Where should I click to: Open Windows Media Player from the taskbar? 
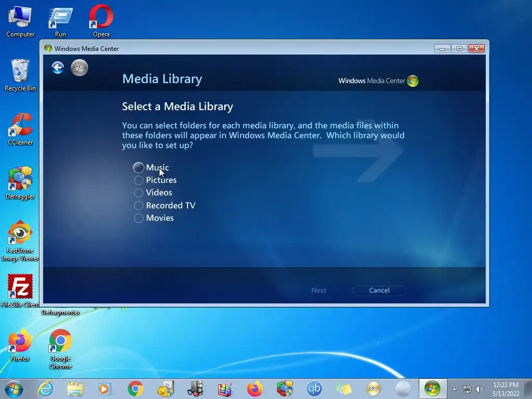[x=105, y=389]
